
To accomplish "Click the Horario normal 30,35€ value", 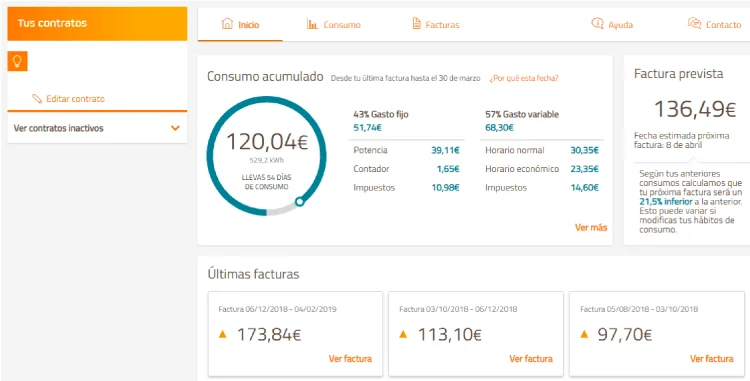I will click(x=585, y=151).
